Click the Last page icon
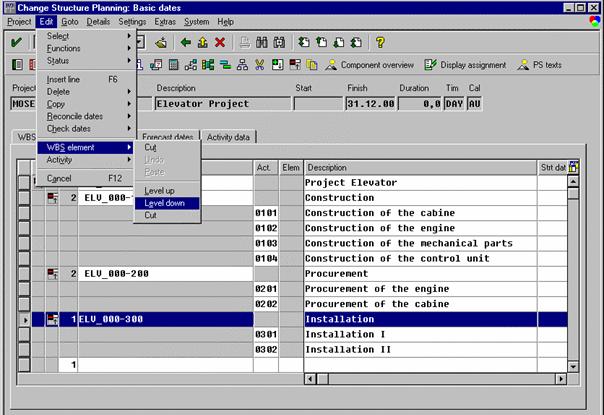The image size is (604, 415). (x=356, y=42)
